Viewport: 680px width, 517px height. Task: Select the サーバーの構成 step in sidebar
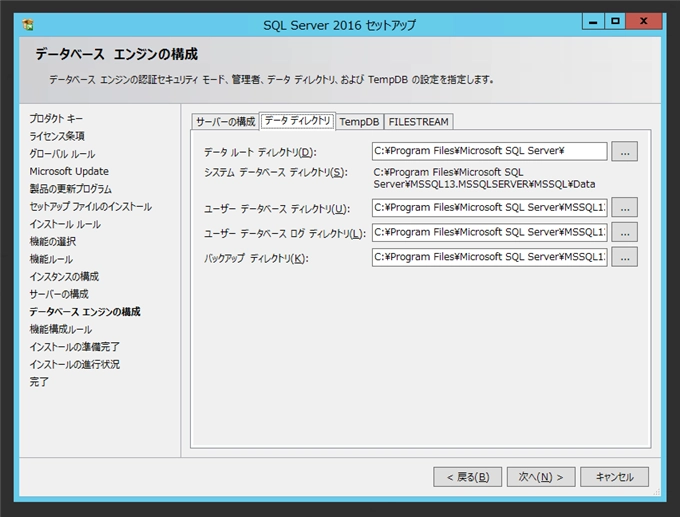click(x=59, y=294)
